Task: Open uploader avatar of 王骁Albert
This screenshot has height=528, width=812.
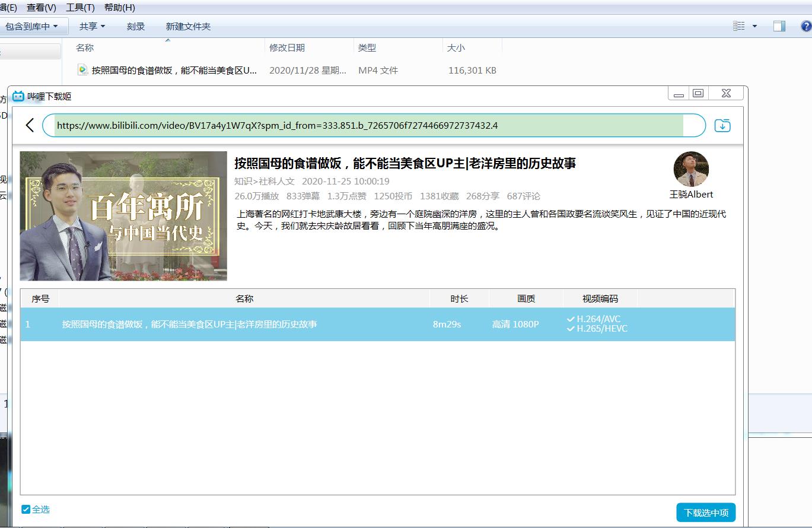Action: click(x=691, y=169)
